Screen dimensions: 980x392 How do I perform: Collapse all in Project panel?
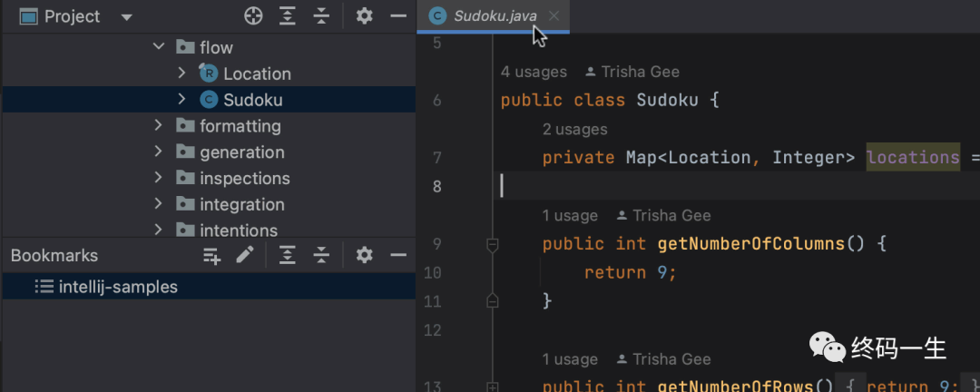click(x=321, y=16)
